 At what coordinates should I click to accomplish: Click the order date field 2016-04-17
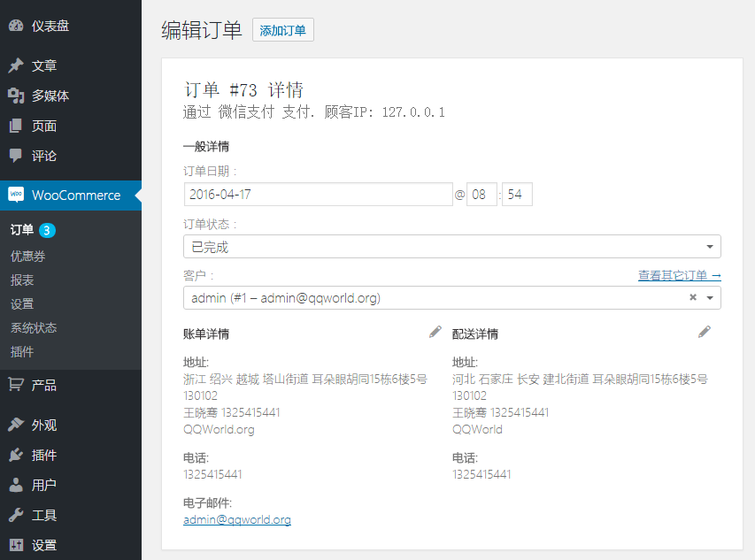319,195
